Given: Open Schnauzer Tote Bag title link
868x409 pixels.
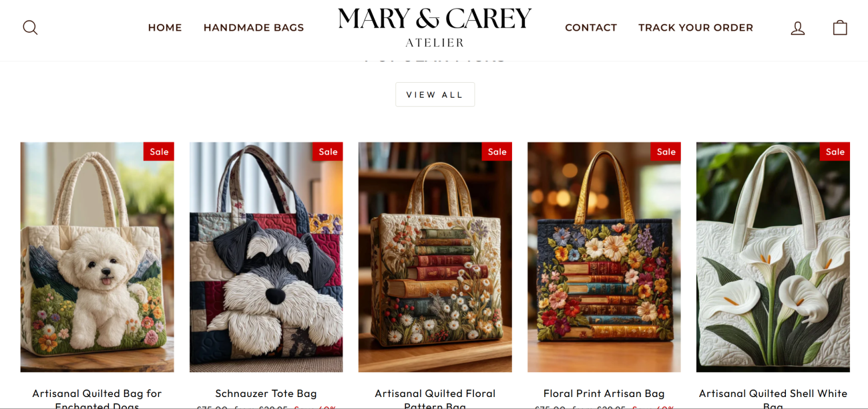Looking at the screenshot, I should click(266, 394).
